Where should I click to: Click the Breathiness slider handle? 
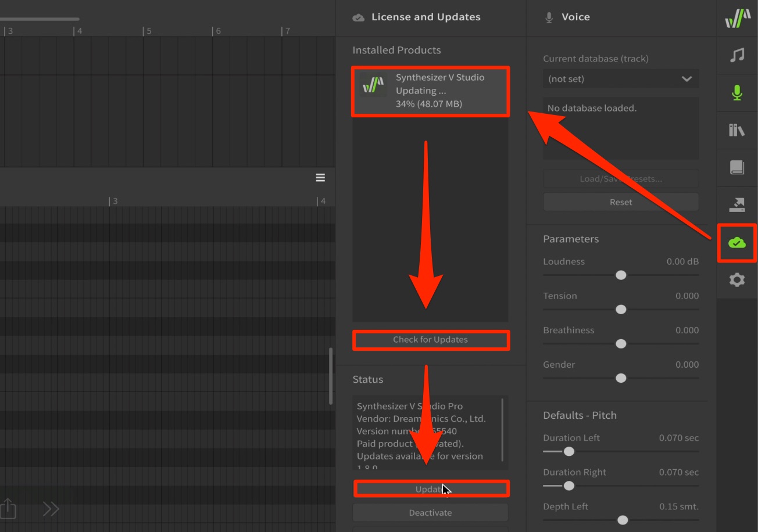pos(621,344)
